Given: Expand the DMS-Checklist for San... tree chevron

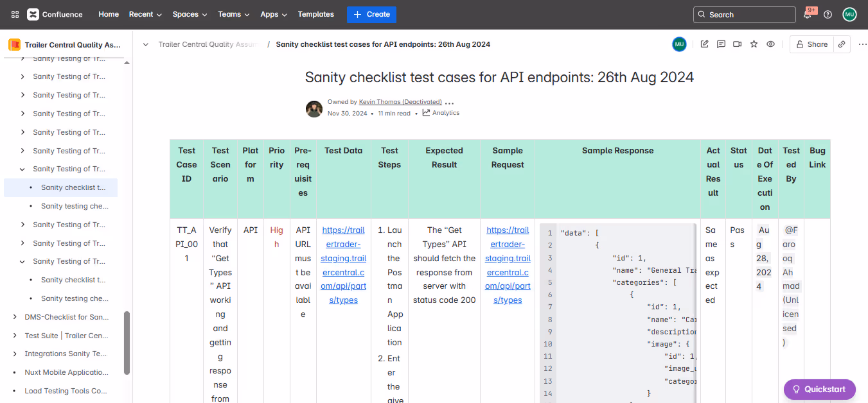Looking at the screenshot, I should tap(15, 317).
